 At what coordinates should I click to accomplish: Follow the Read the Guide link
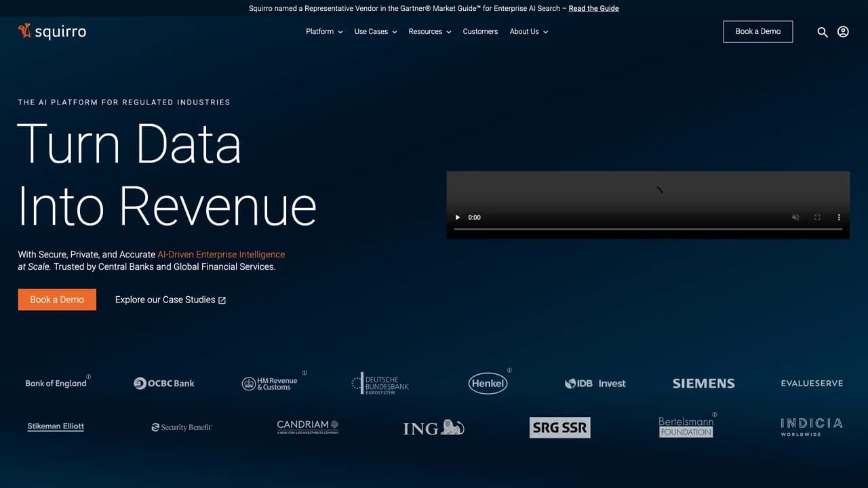[593, 8]
